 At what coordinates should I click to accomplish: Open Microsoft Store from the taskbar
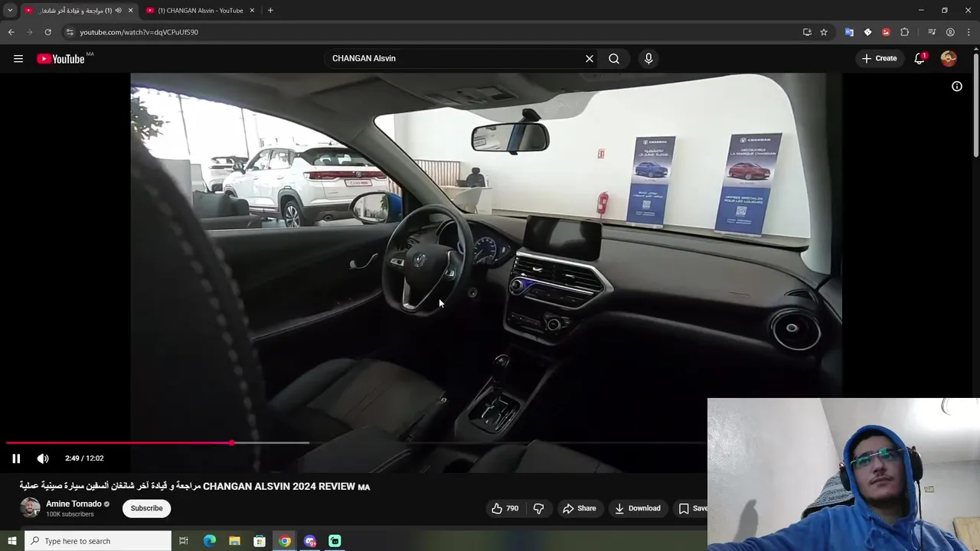click(260, 541)
